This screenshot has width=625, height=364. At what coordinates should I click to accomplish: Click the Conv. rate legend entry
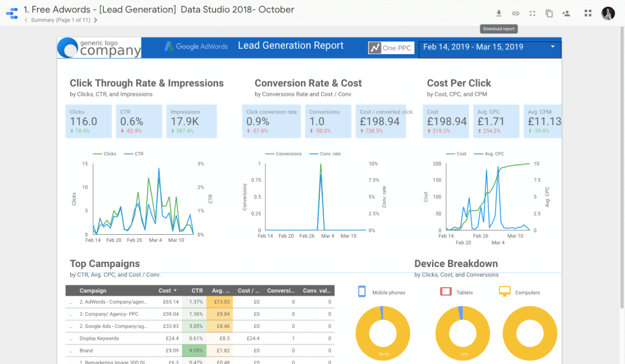325,154
